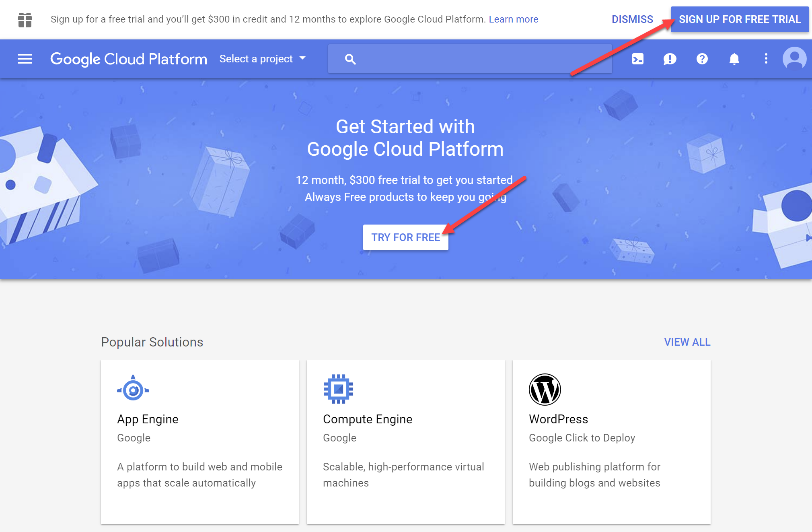
Task: Click inside the search input field
Action: tap(470, 59)
